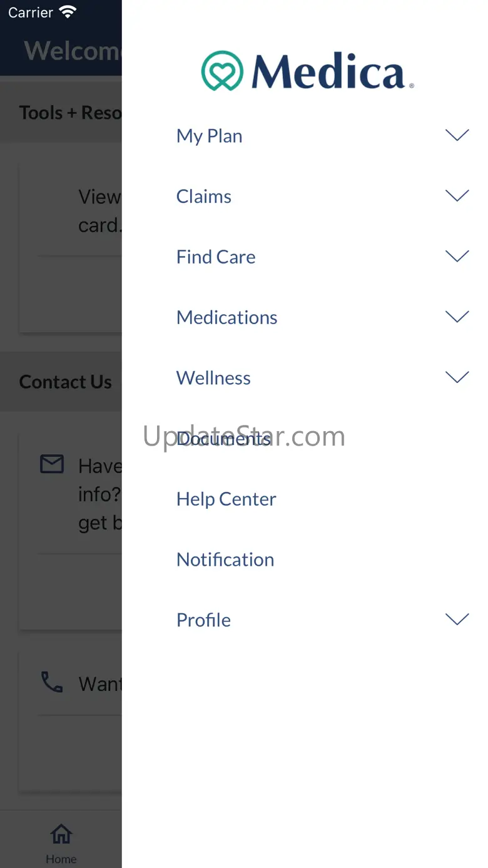Tap the Home icon in bottom bar

pyautogui.click(x=61, y=834)
